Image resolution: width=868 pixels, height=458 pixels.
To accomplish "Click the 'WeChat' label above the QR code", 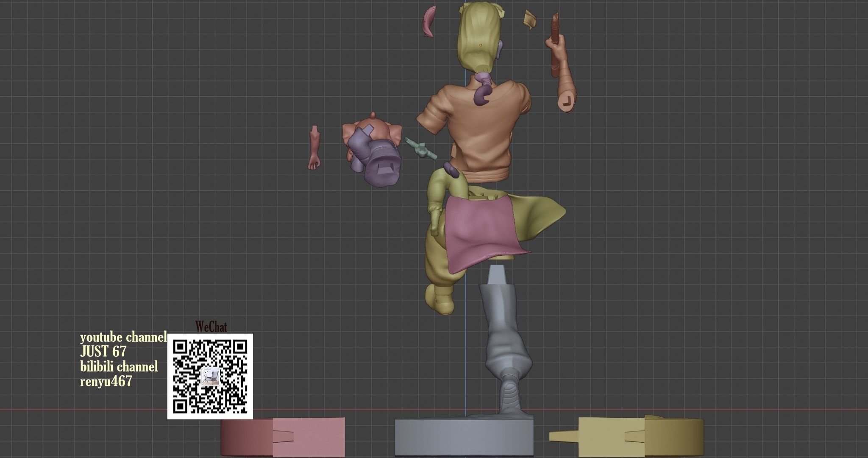I will click(211, 327).
